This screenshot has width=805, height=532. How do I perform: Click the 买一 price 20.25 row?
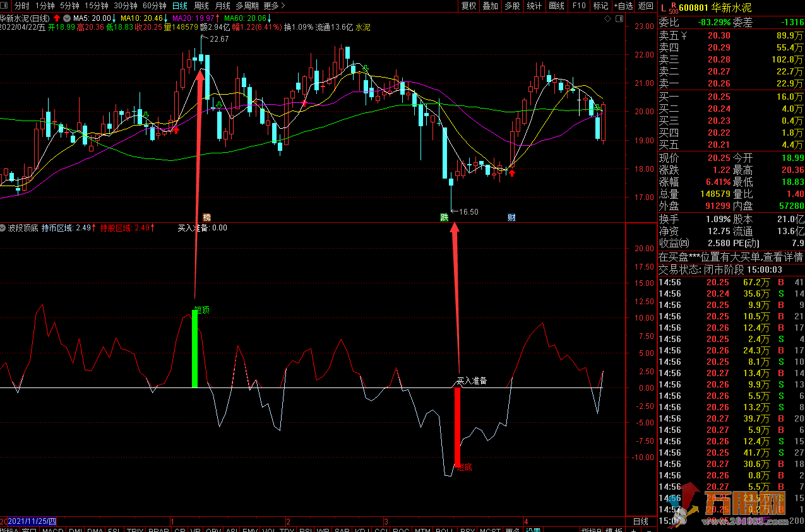[731, 97]
